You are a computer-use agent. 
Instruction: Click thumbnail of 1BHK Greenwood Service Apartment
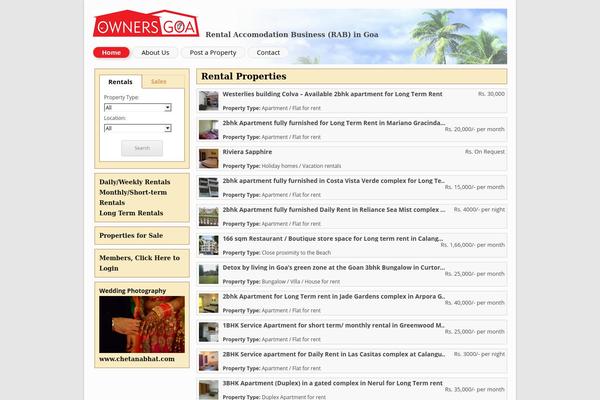coord(209,332)
